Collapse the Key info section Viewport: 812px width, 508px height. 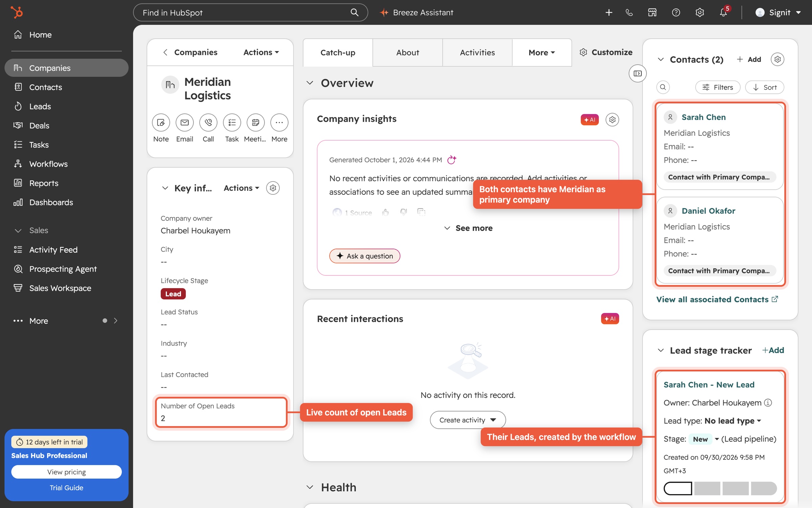165,188
